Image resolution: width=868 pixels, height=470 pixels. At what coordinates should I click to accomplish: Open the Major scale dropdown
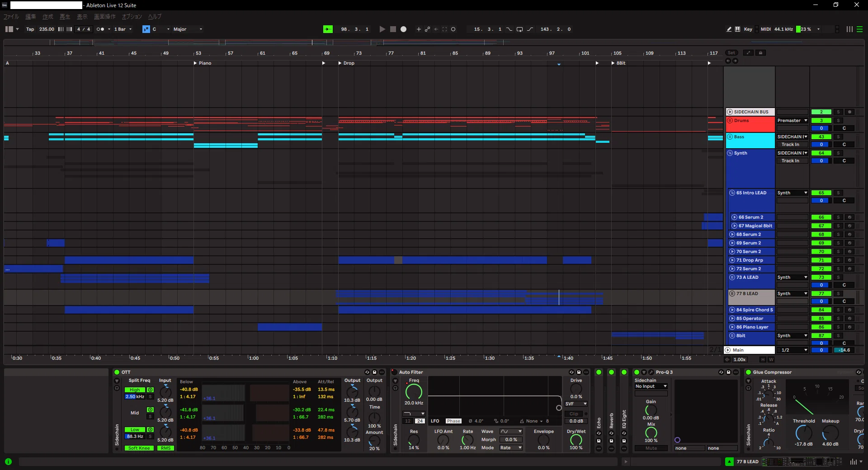pos(188,29)
